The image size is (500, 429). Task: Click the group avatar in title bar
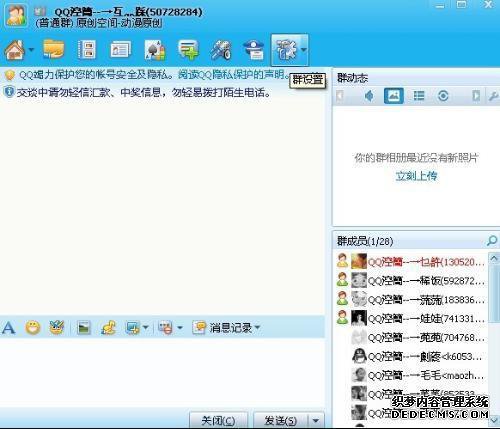[16, 15]
